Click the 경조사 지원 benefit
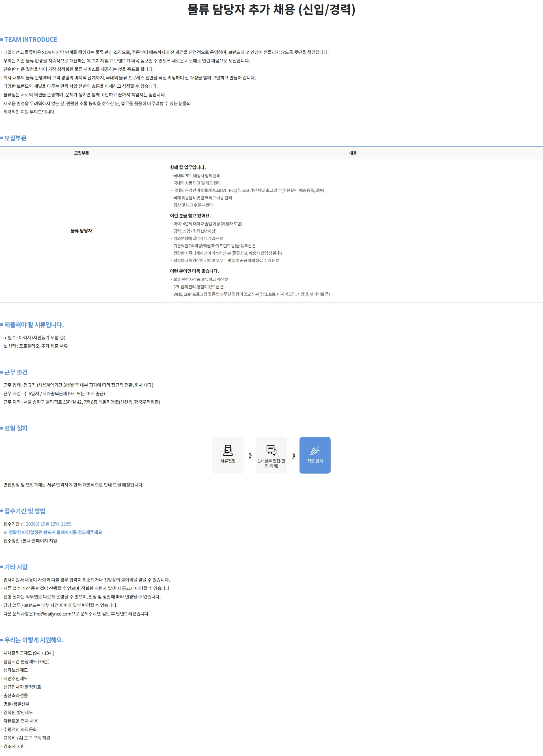 coord(14,746)
